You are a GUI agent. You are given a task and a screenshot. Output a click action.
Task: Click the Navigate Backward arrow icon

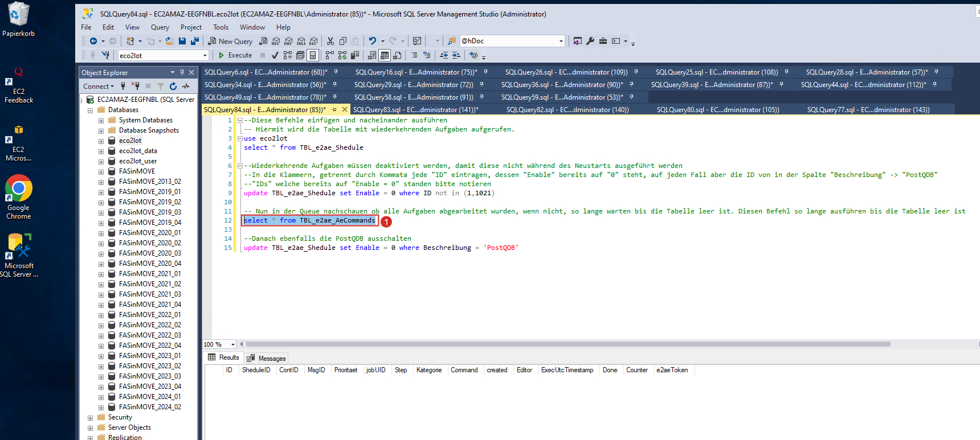pos(93,41)
